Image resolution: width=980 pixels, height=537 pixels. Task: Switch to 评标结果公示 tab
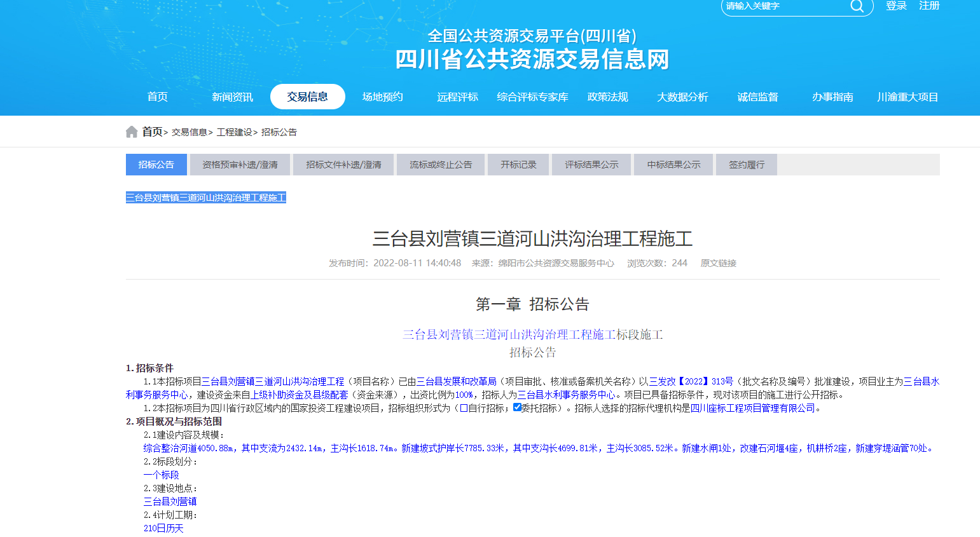(591, 165)
